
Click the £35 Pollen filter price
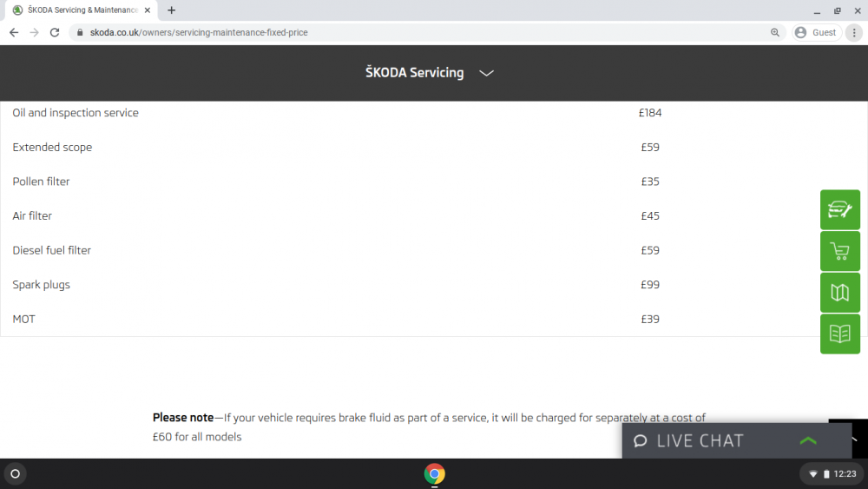(x=650, y=182)
